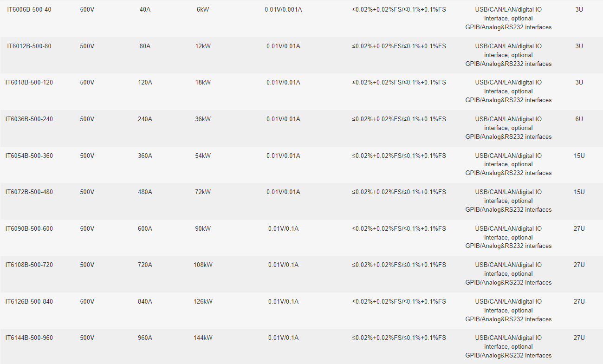Viewport: 603px width, 364px height.
Task: Click the 6U size cell
Action: point(579,119)
